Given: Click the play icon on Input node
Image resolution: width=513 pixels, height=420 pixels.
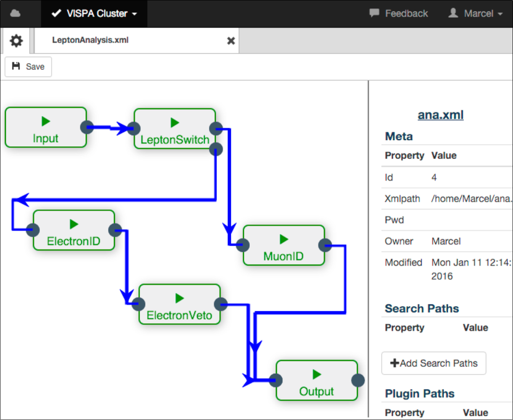Looking at the screenshot, I should pyautogui.click(x=46, y=121).
